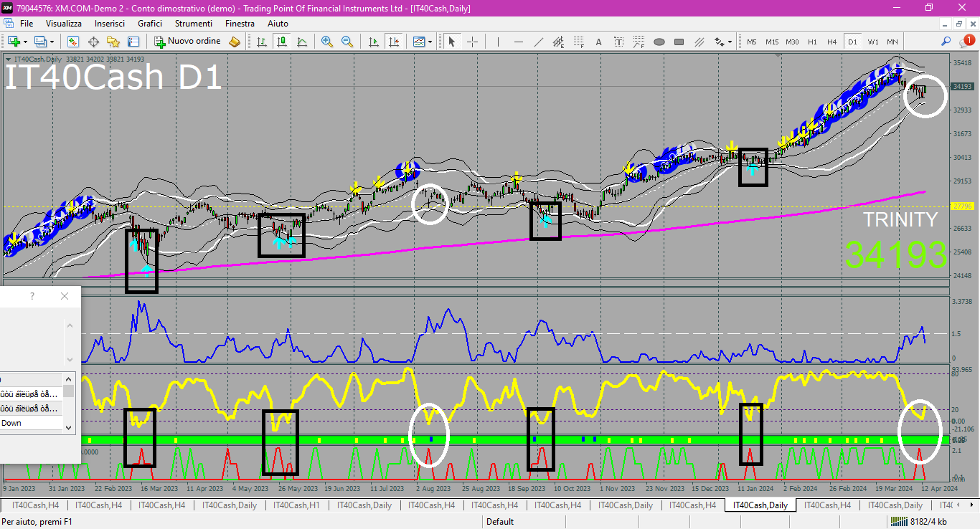
Task: Open the Market Watch panel icon
Action: (x=73, y=42)
